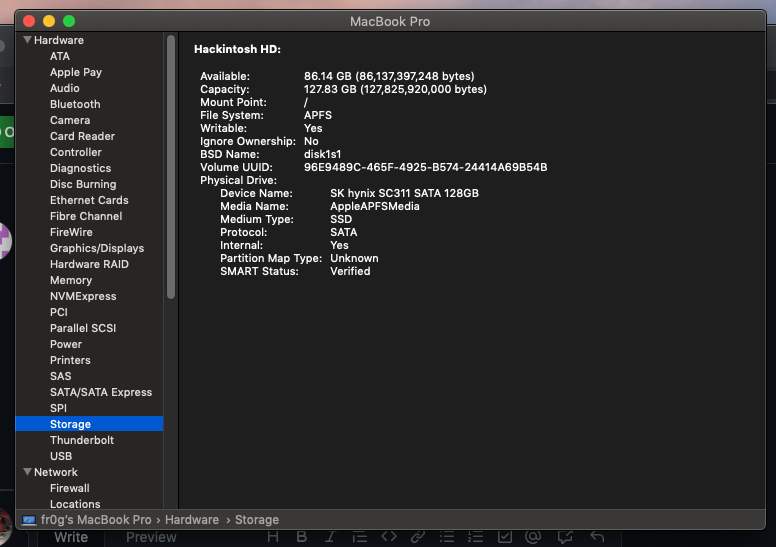776x547 pixels.
Task: Toggle bold in background editor toolbar
Action: [x=301, y=537]
